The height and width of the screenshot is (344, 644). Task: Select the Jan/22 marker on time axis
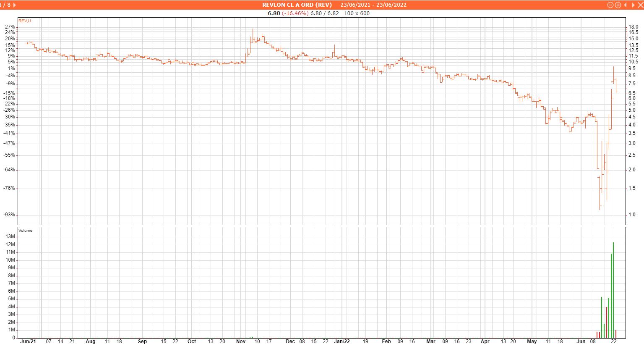tap(342, 341)
